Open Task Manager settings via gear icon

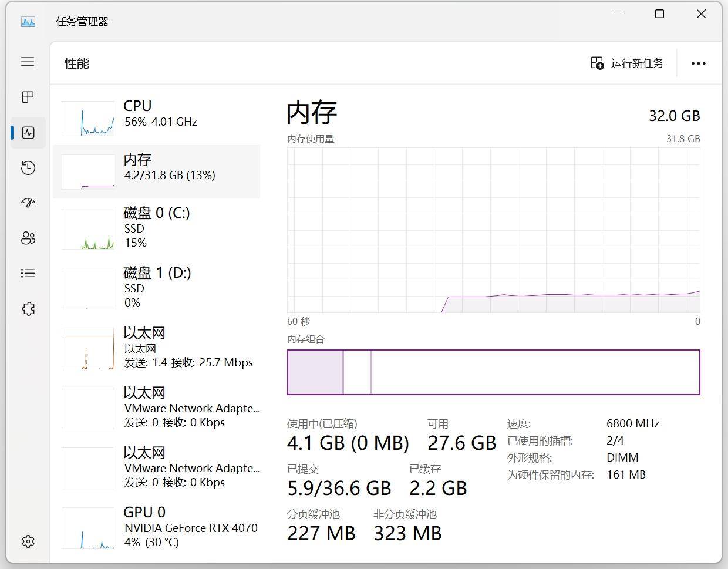pyautogui.click(x=28, y=541)
